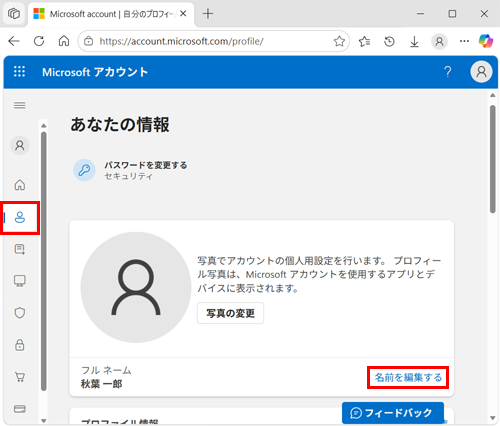This screenshot has width=500, height=426.
Task: Go to the browser Home icon
Action: 64,41
